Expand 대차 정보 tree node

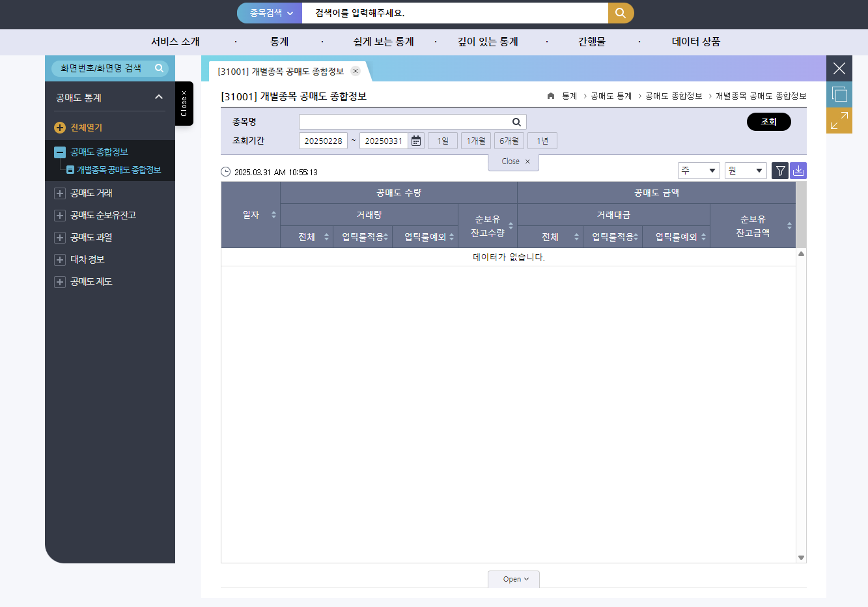[x=60, y=260]
